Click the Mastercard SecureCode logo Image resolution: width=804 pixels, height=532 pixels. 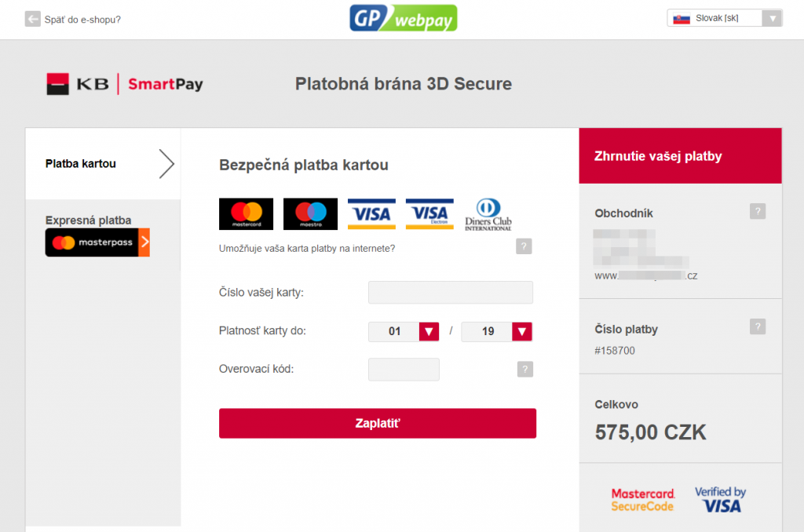pos(642,498)
